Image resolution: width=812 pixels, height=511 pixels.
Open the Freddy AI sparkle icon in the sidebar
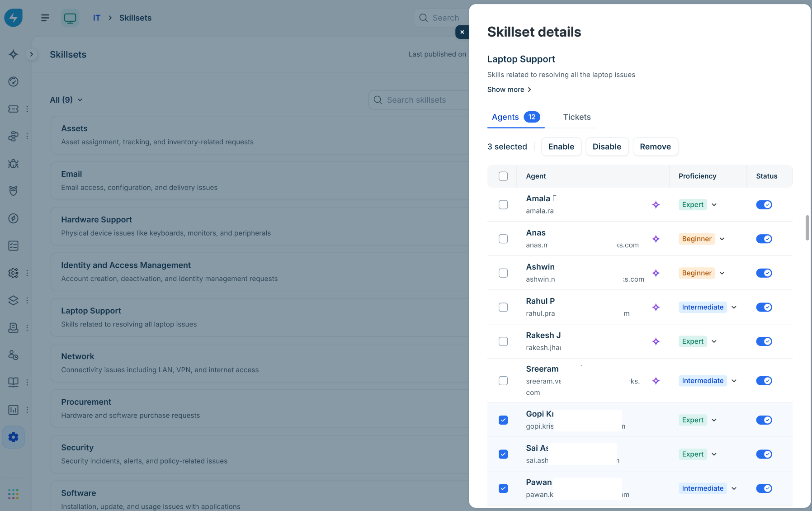pos(14,54)
